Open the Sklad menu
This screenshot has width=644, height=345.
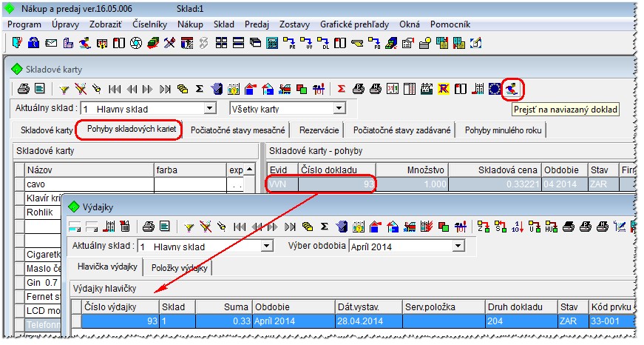pos(224,24)
